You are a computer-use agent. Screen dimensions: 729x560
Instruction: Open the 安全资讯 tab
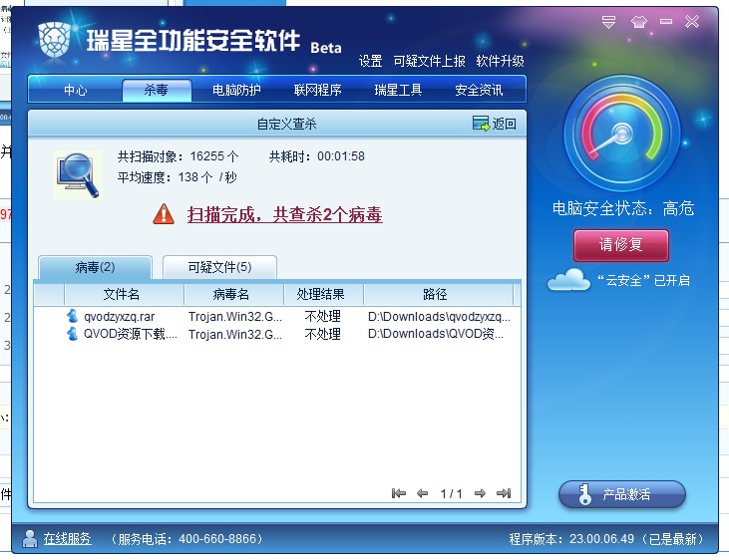pos(479,90)
